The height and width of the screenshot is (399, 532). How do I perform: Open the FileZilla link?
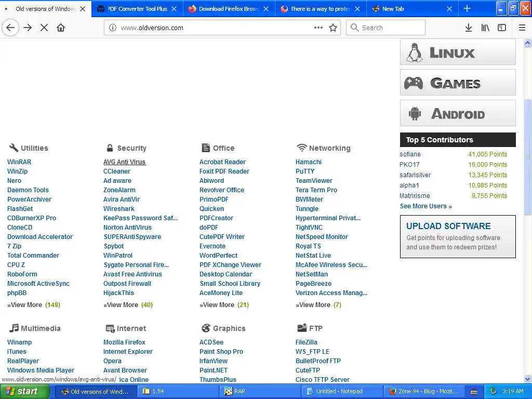pos(307,342)
